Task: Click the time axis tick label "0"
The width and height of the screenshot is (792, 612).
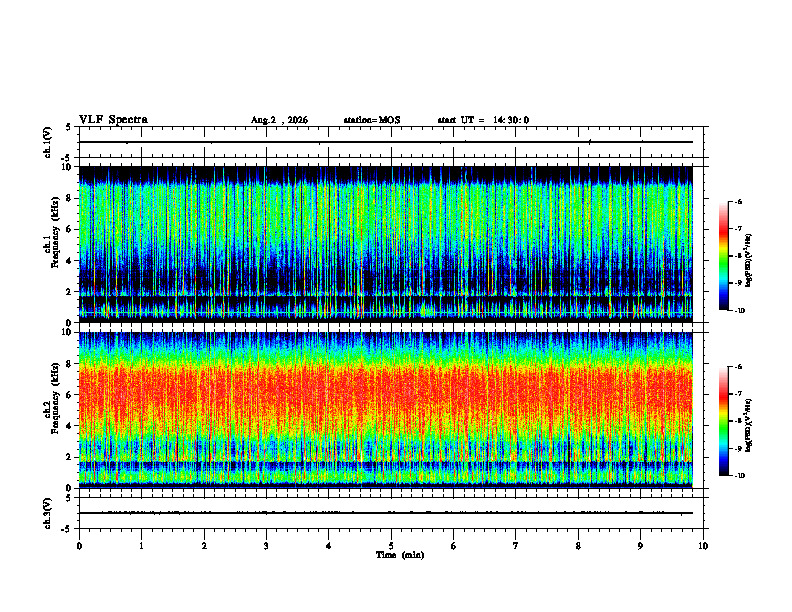Action: pos(79,546)
